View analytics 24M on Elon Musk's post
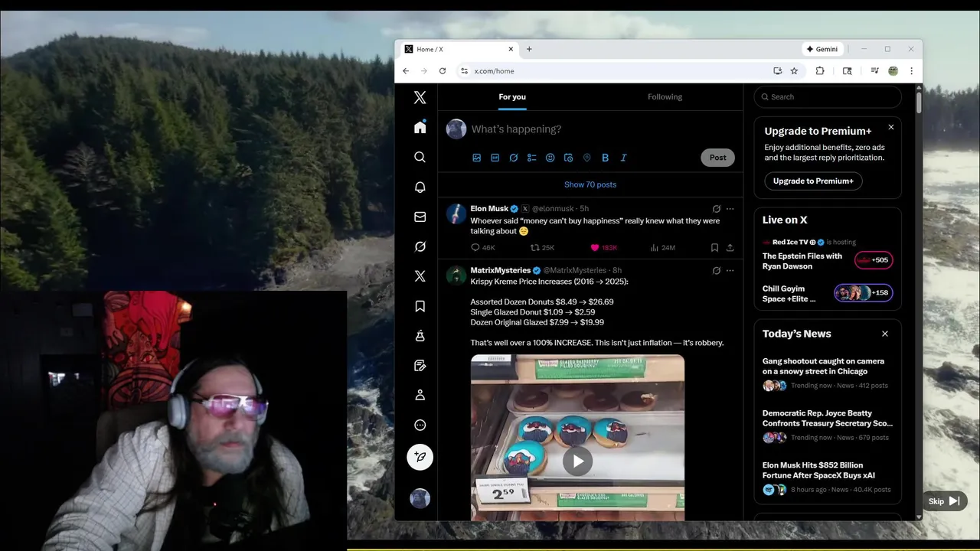This screenshot has height=551, width=980. point(662,248)
